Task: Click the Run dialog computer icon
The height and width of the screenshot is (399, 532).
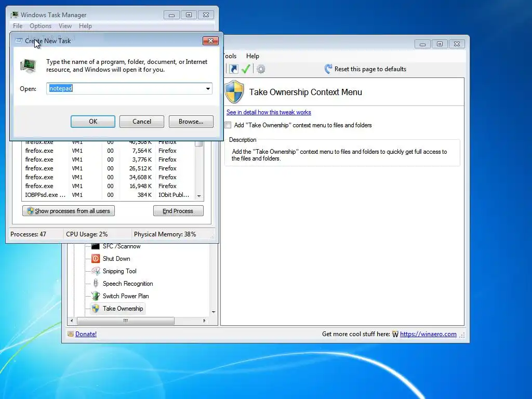Action: [x=28, y=65]
